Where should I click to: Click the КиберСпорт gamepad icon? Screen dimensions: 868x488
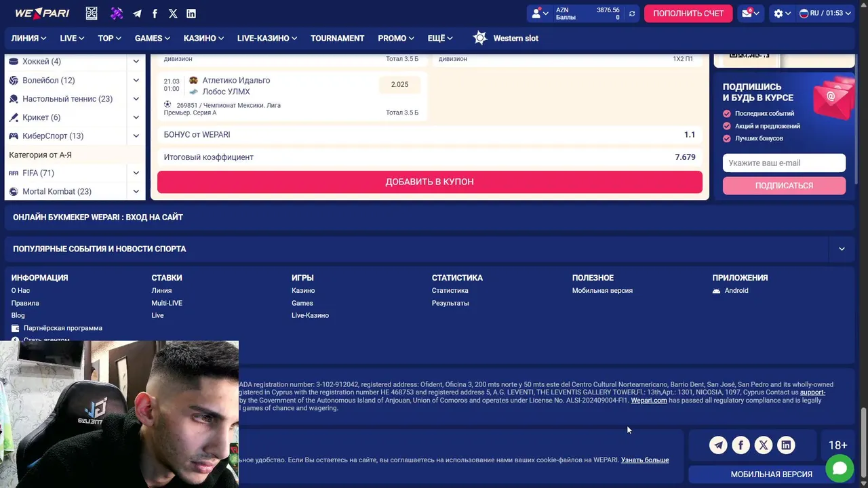point(14,136)
